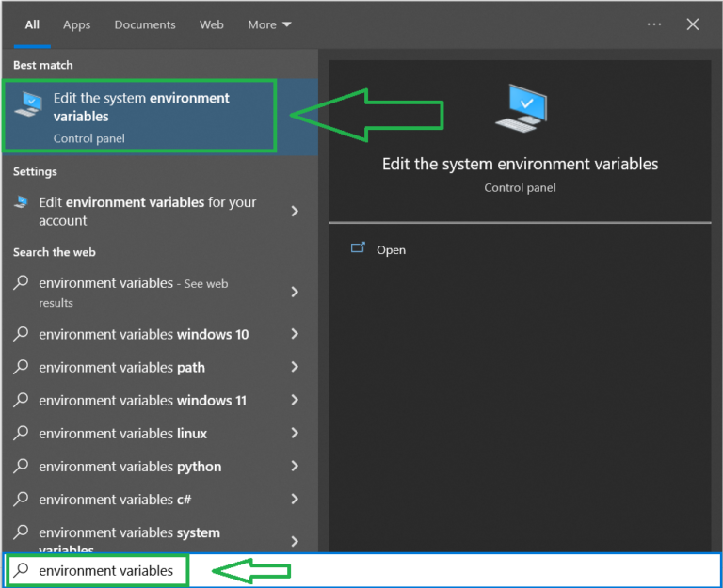Click the computer icon beside best match result

(28, 104)
